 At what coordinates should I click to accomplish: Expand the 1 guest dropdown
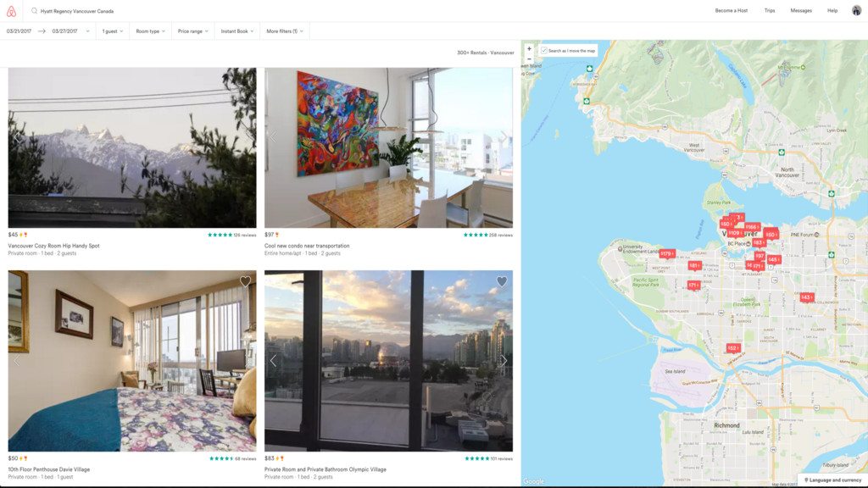point(113,31)
